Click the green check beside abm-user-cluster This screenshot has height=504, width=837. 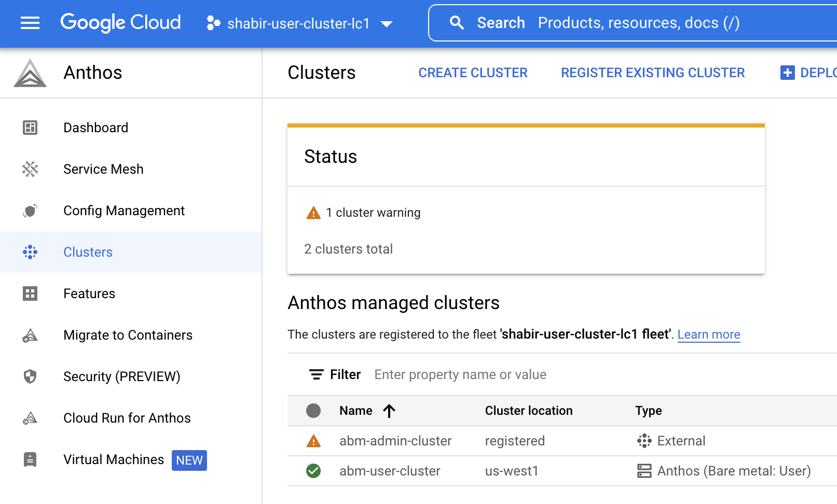313,471
